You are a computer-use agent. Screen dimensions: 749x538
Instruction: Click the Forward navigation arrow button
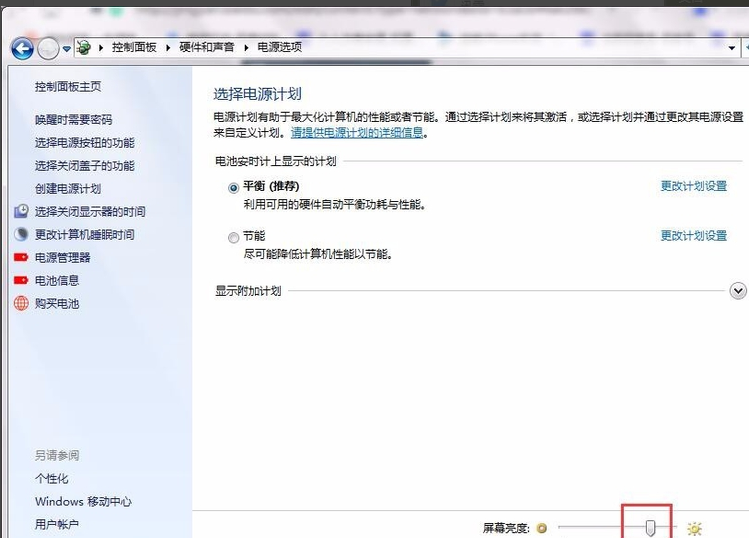(x=48, y=47)
